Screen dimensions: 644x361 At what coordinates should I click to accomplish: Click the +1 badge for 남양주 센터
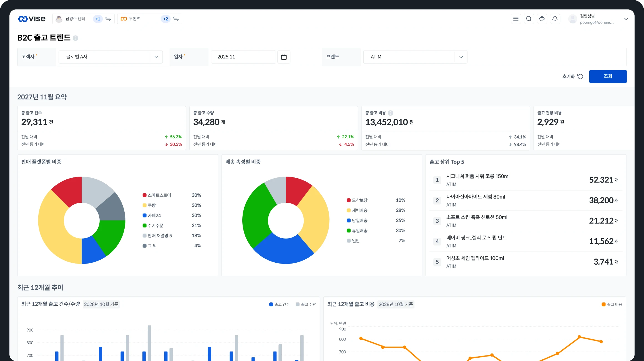(x=98, y=19)
